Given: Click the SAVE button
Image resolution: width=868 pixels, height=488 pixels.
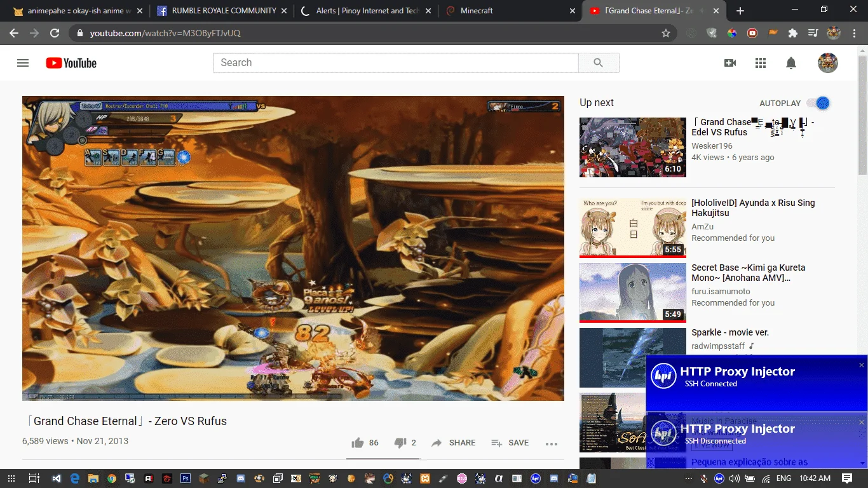Looking at the screenshot, I should pos(510,443).
